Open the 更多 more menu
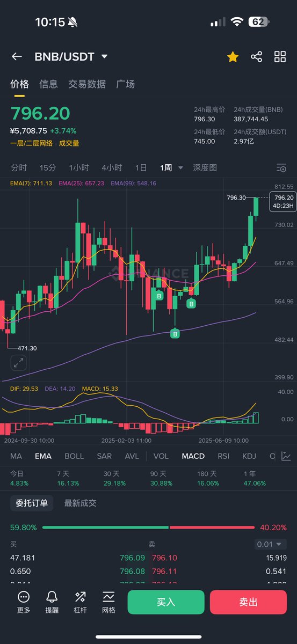The image size is (297, 644). (x=24, y=602)
